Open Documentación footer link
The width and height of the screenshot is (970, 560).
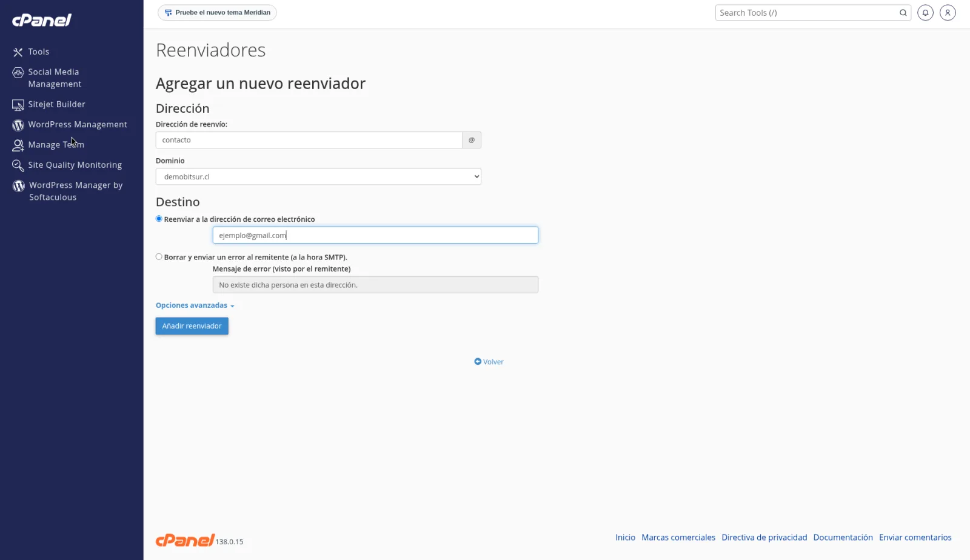pyautogui.click(x=843, y=538)
